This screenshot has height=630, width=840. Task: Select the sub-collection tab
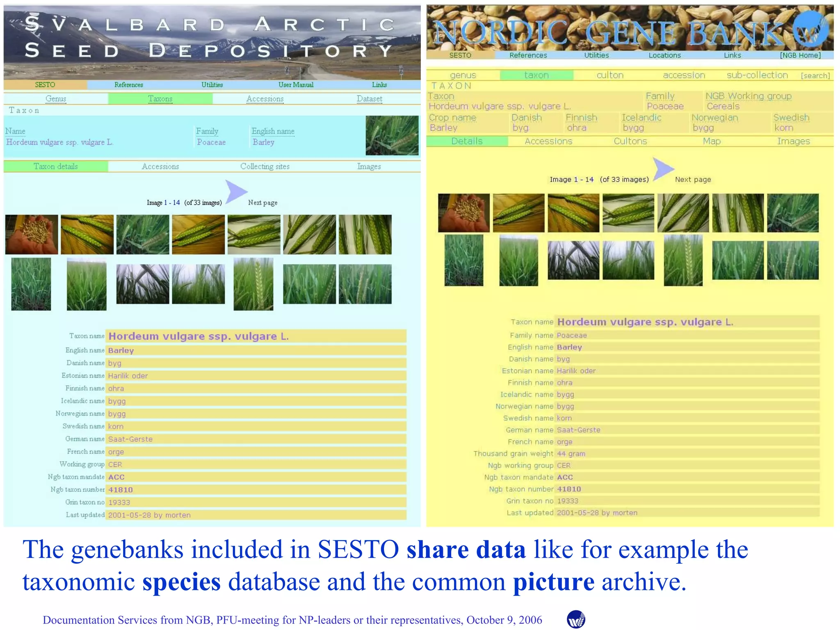(x=757, y=75)
